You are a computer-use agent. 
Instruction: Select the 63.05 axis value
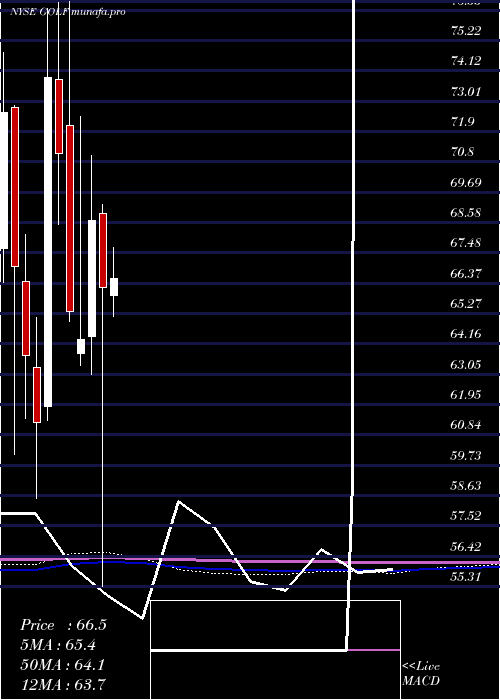pyautogui.click(x=467, y=365)
